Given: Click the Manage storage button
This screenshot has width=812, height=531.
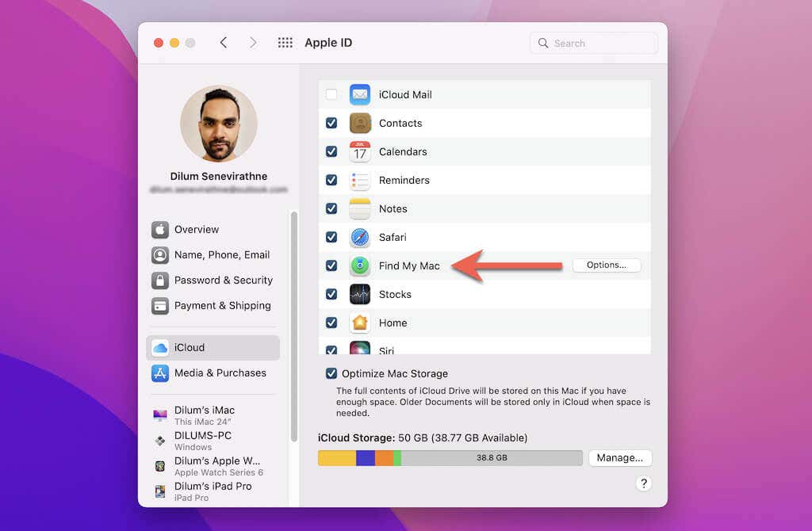Looking at the screenshot, I should click(620, 457).
